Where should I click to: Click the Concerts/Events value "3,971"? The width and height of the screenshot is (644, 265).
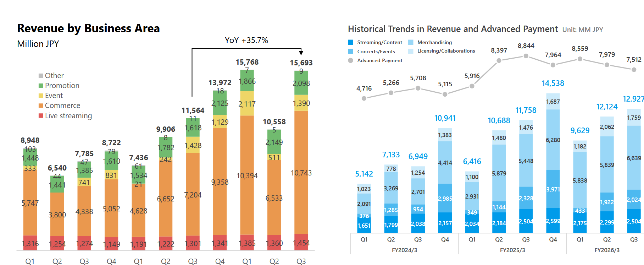[x=553, y=190]
